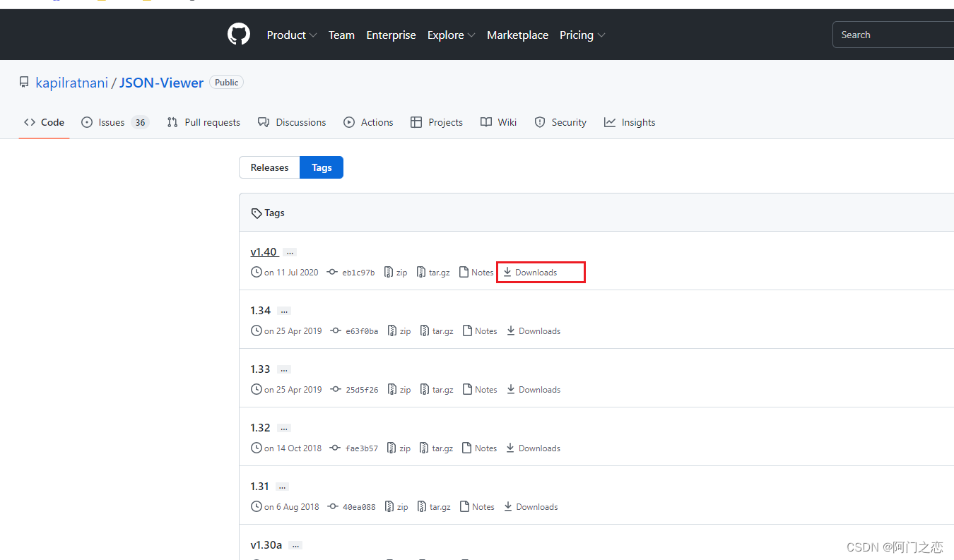The image size is (954, 560).
Task: Open commit e63f0ba for 1.34
Action: point(353,331)
